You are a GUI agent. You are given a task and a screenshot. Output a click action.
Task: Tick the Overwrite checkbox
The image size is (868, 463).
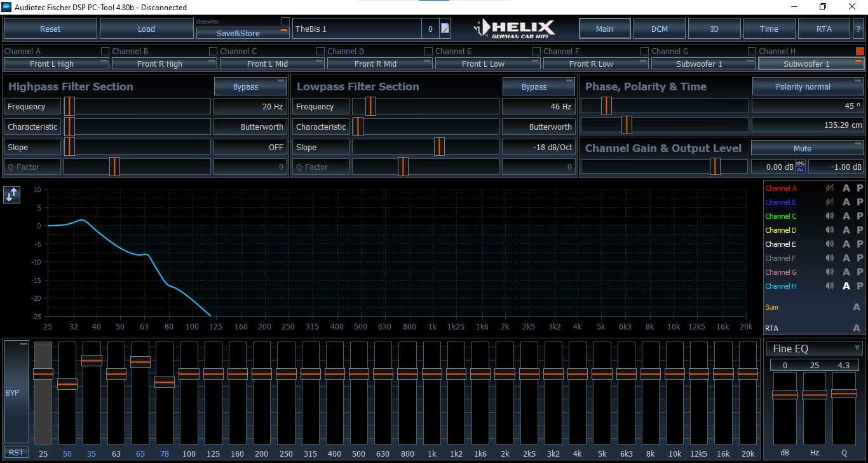285,22
